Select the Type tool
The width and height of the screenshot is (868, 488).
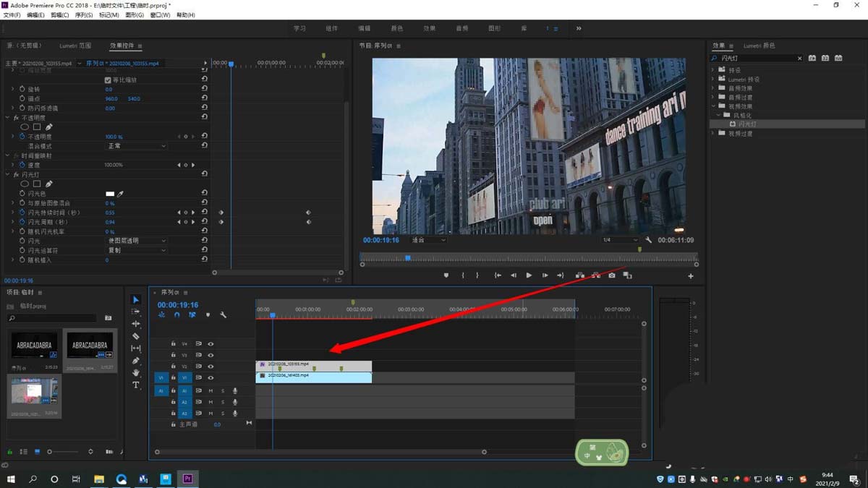pos(135,385)
